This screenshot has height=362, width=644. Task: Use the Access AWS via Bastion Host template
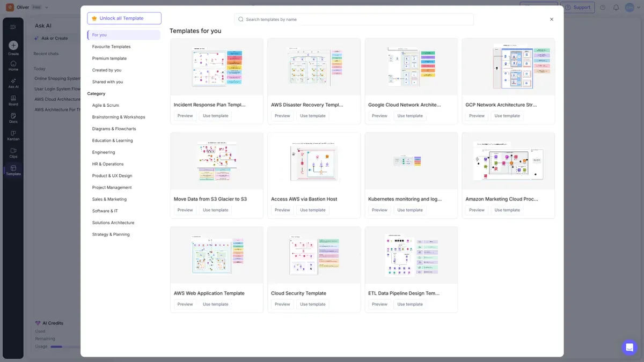[313, 210]
